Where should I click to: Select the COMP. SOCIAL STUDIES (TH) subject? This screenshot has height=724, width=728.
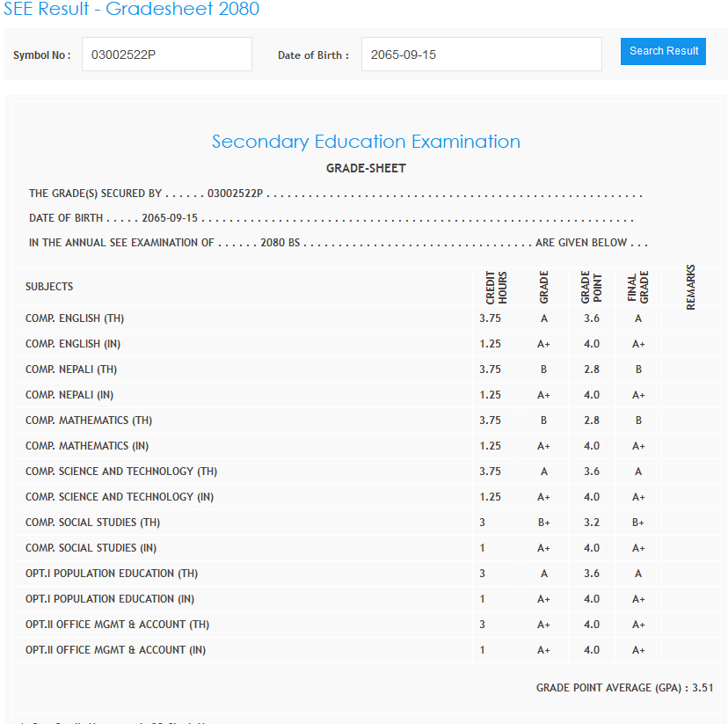tap(92, 523)
